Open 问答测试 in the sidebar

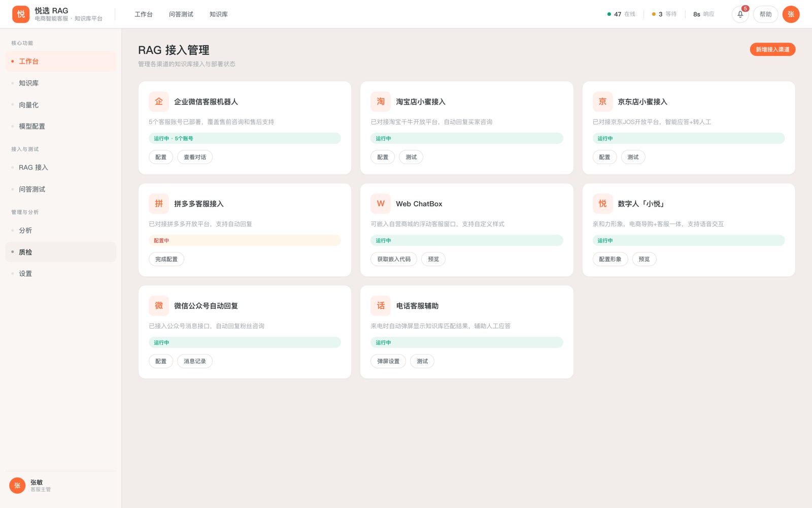pyautogui.click(x=61, y=189)
